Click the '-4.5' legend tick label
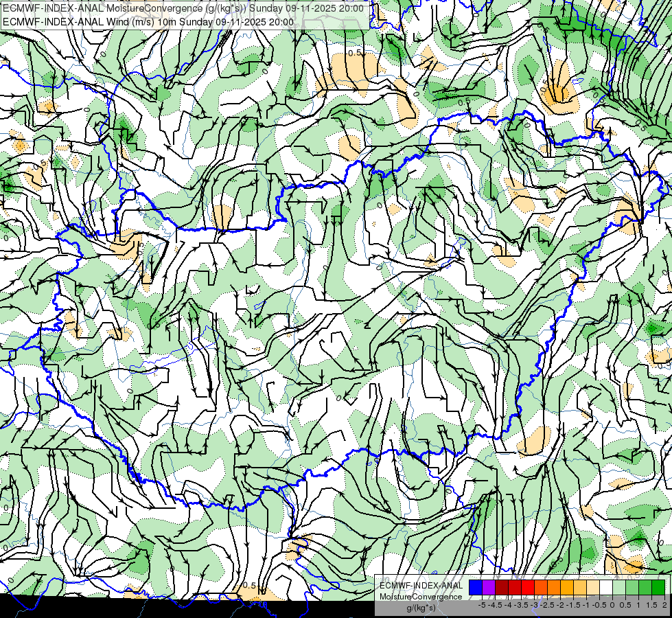The width and height of the screenshot is (672, 618). (x=495, y=605)
